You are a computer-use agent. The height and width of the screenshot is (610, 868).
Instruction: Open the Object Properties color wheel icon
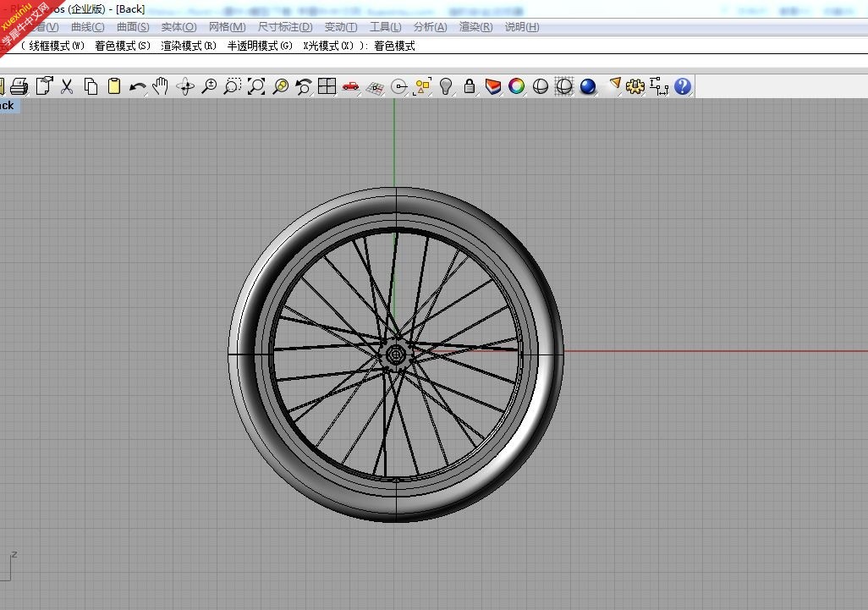[x=516, y=86]
